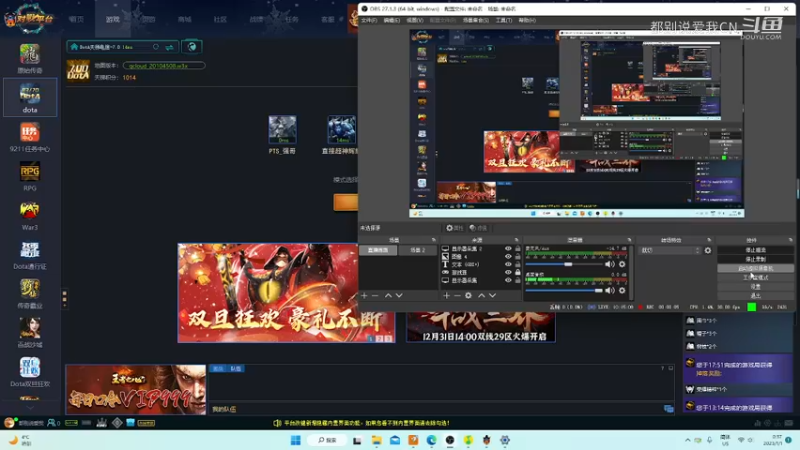Pop out the sources dock via header icon
800x450 pixels.
tap(516, 240)
